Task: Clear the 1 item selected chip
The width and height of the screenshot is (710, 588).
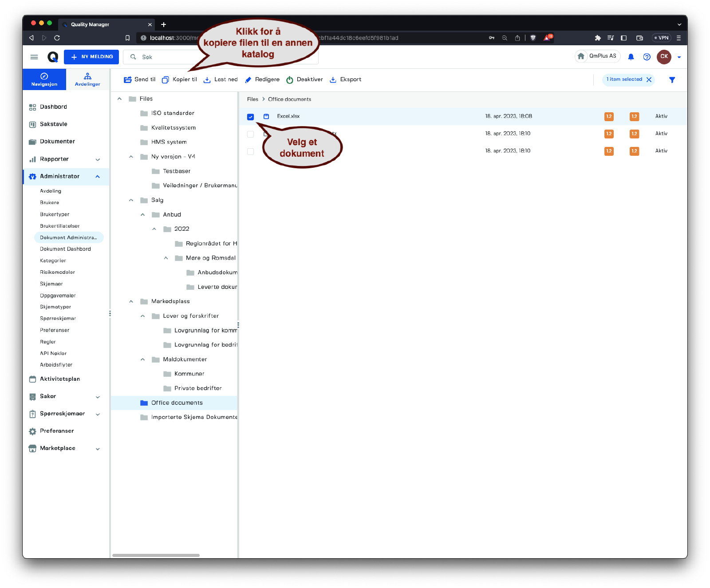Action: tap(649, 79)
